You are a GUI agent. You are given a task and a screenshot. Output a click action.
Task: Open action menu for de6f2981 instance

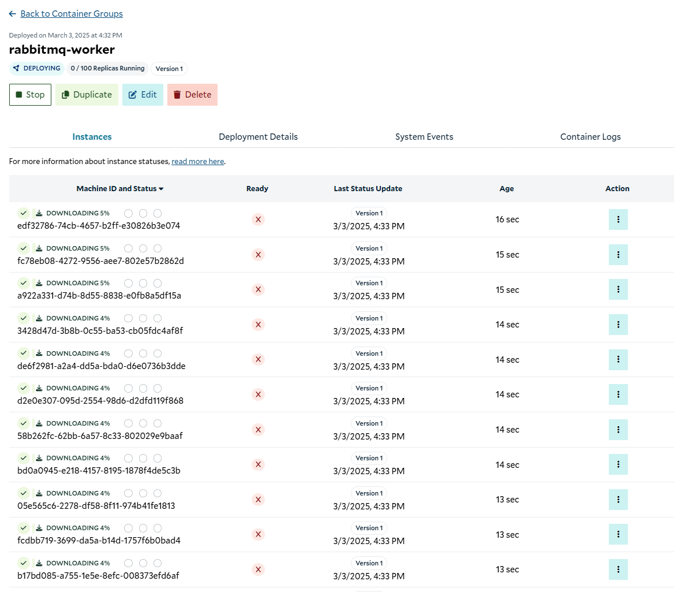pyautogui.click(x=618, y=360)
